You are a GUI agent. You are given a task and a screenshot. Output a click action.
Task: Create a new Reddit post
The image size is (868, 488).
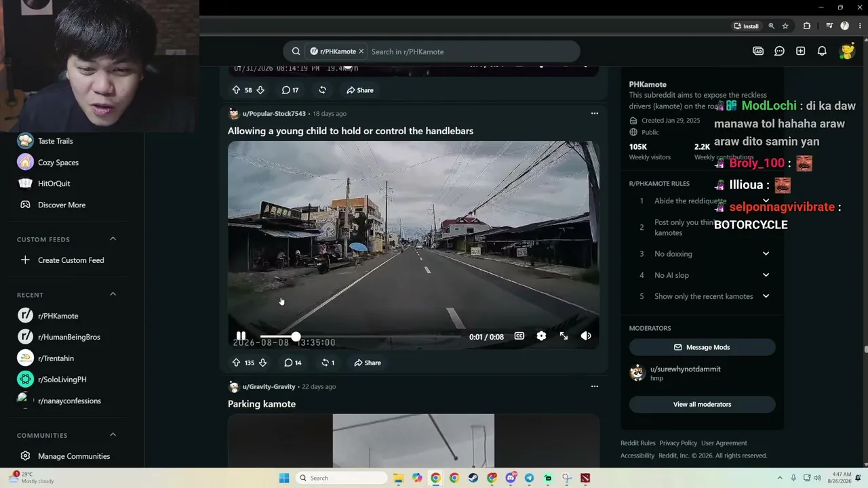(801, 52)
